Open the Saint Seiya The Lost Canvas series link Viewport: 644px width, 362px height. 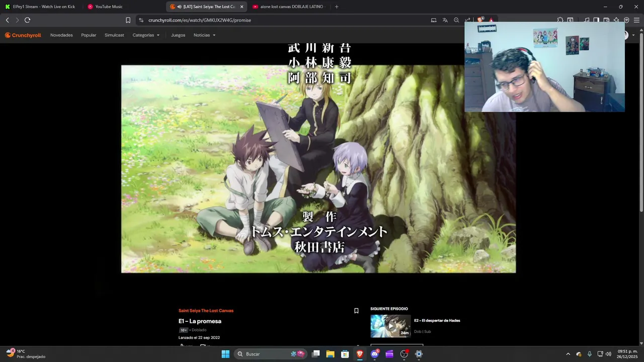click(206, 311)
